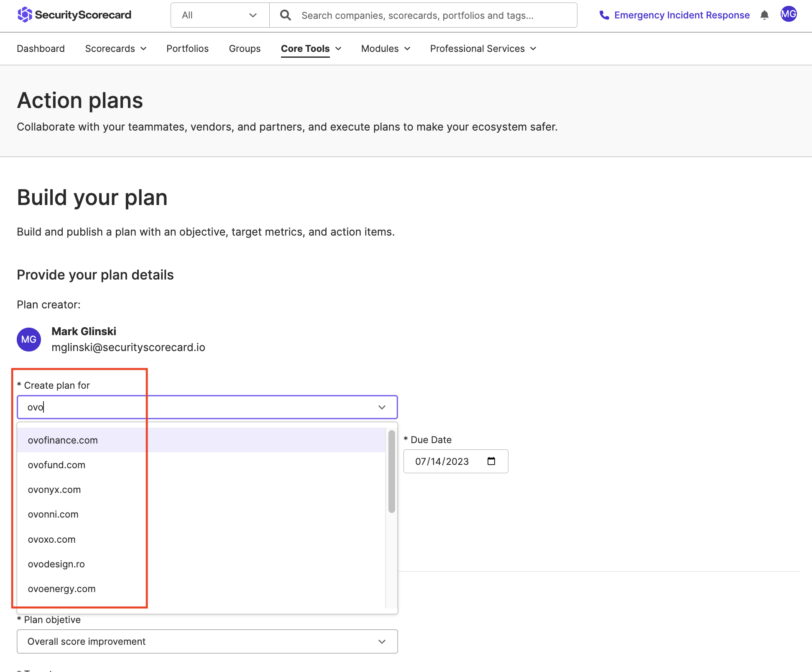Click the company list scrollbar
This screenshot has height=672, width=812.
click(391, 472)
